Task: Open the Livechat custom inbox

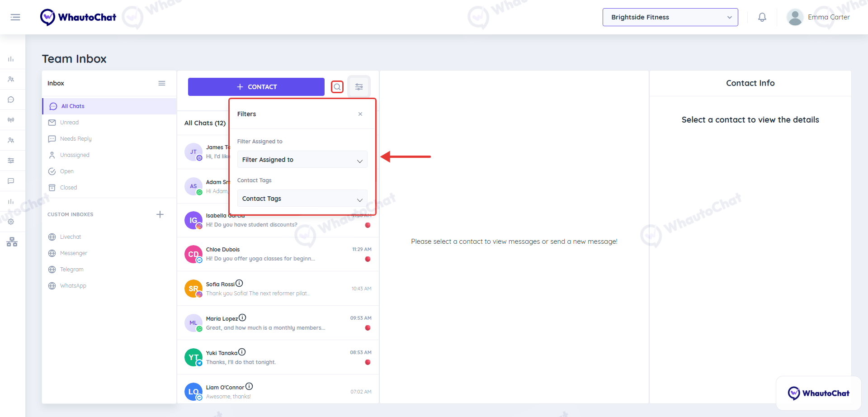Action: 109,237
